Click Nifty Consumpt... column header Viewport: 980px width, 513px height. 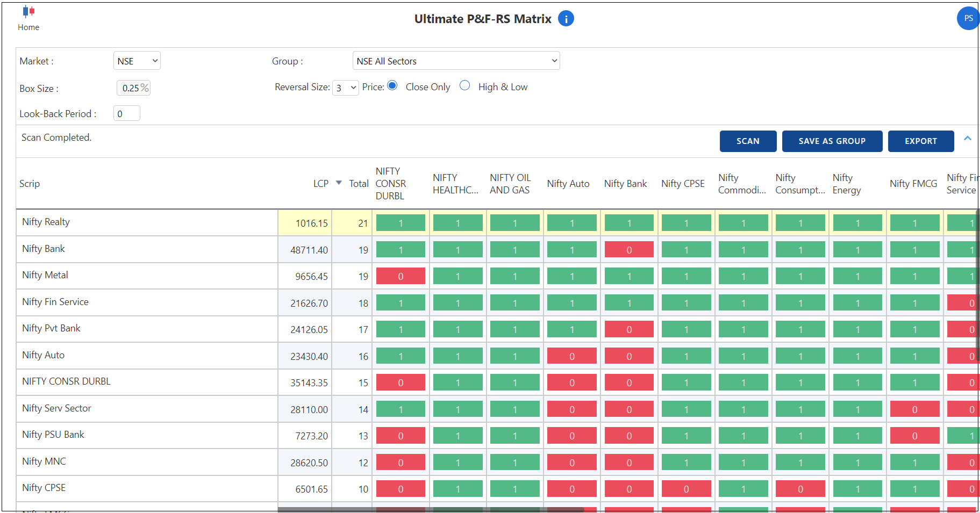tap(800, 184)
